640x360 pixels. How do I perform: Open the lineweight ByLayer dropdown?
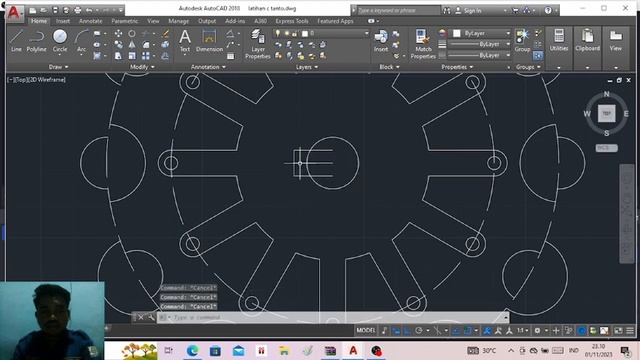click(x=480, y=44)
